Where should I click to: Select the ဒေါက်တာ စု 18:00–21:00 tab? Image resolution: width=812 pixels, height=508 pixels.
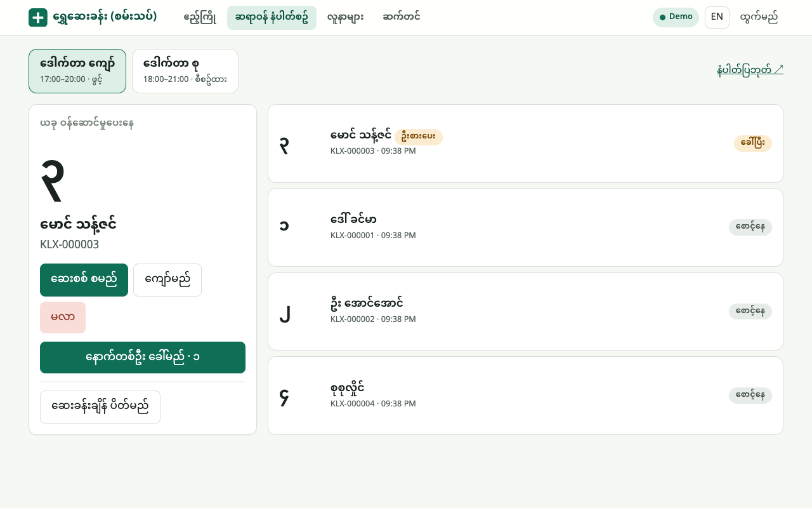pyautogui.click(x=185, y=71)
